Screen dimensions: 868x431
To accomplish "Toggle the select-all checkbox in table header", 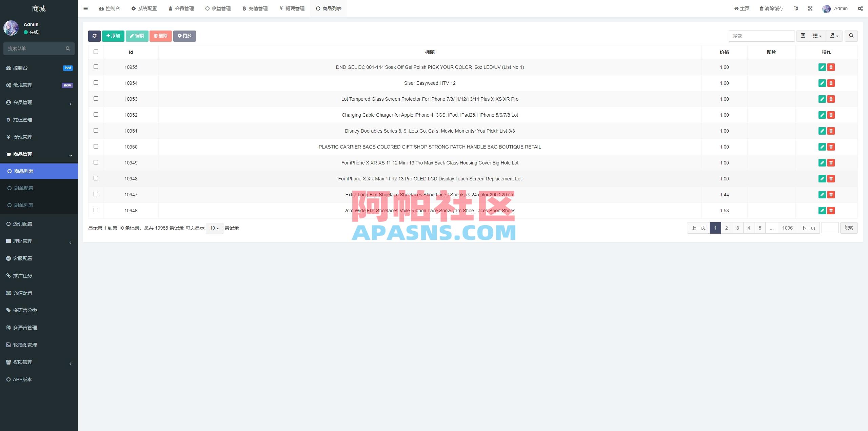I will pos(96,52).
